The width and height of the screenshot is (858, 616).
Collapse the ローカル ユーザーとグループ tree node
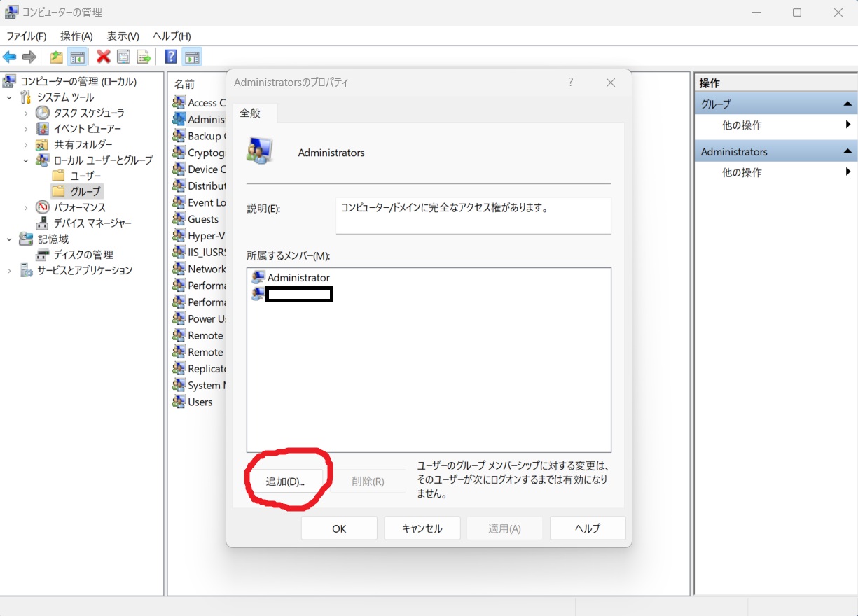click(x=27, y=160)
